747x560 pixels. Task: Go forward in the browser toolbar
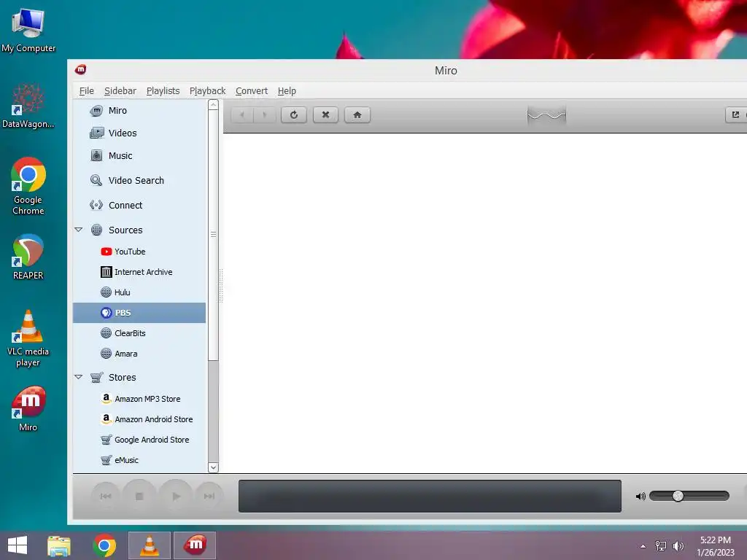point(264,114)
